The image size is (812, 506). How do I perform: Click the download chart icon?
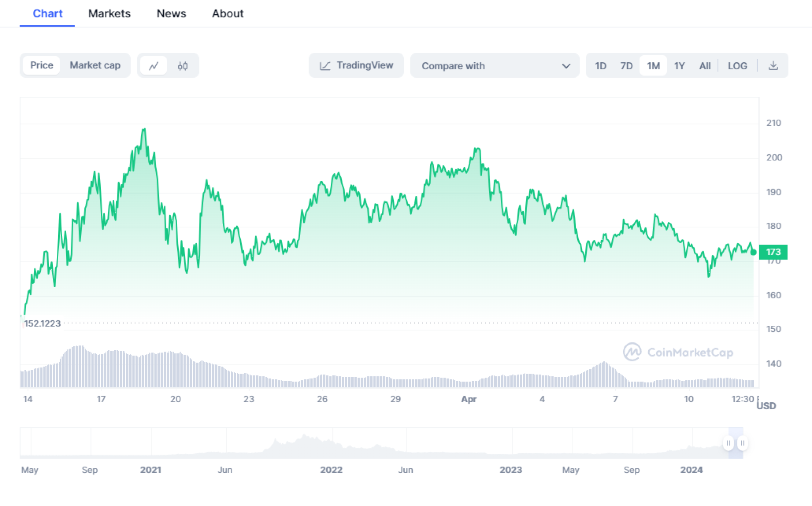click(773, 65)
